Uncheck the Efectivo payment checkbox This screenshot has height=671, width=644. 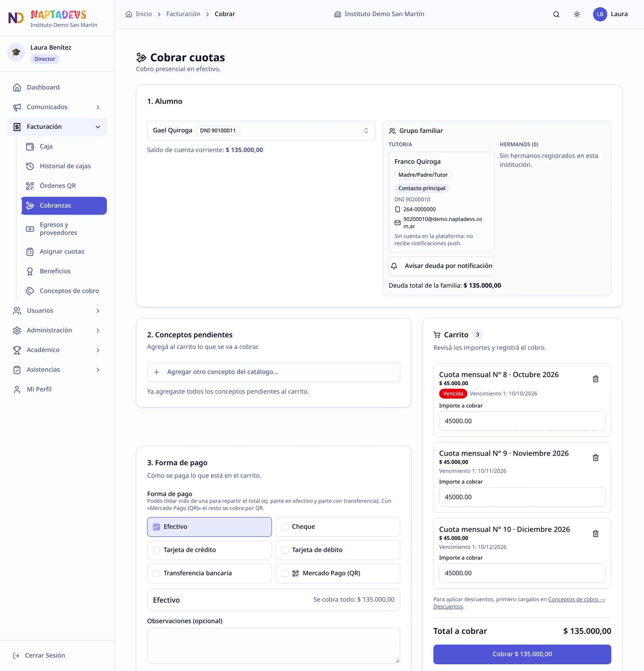[156, 527]
